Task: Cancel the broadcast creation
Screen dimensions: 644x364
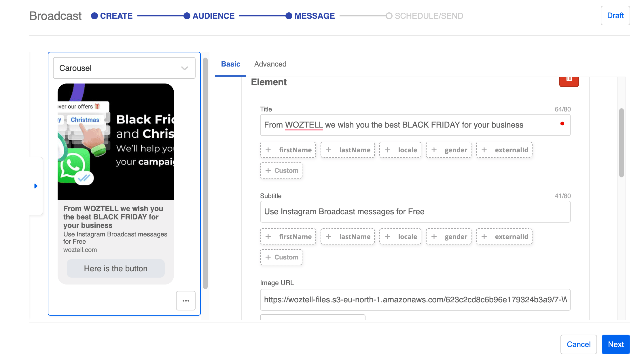Action: tap(578, 344)
